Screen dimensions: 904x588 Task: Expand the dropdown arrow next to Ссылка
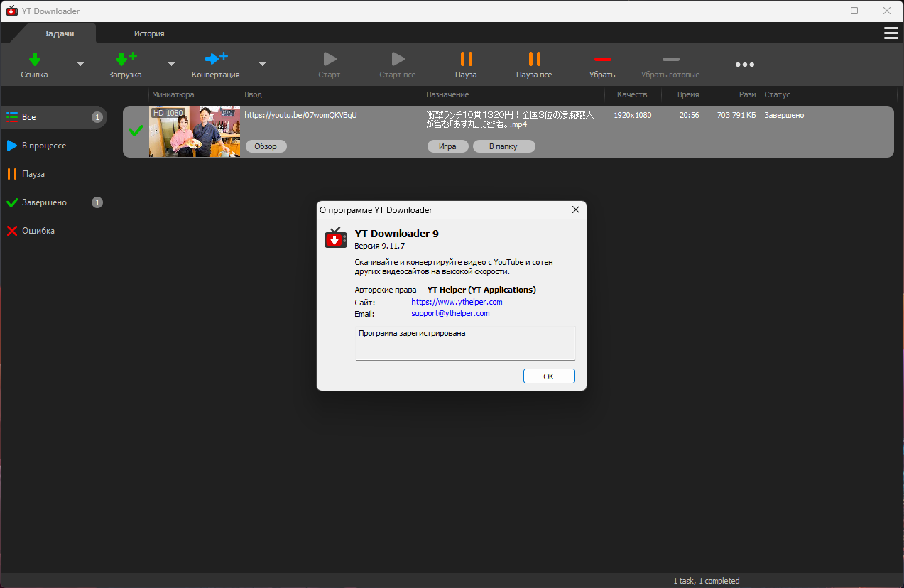pos(80,64)
